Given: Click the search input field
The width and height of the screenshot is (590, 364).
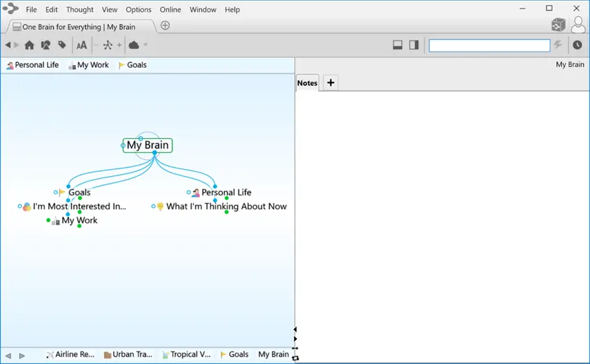Looking at the screenshot, I should pos(489,45).
